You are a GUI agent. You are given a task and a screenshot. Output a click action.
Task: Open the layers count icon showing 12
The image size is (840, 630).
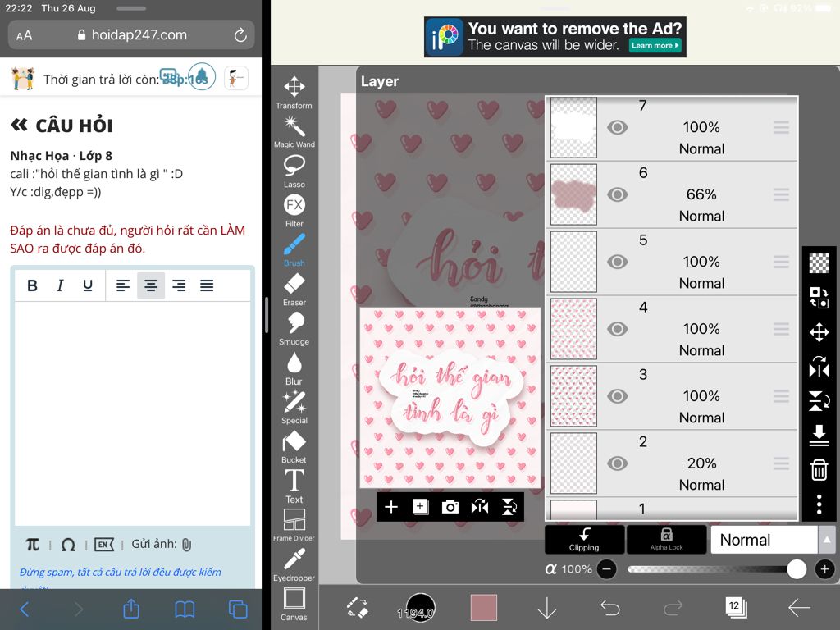pyautogui.click(x=736, y=607)
